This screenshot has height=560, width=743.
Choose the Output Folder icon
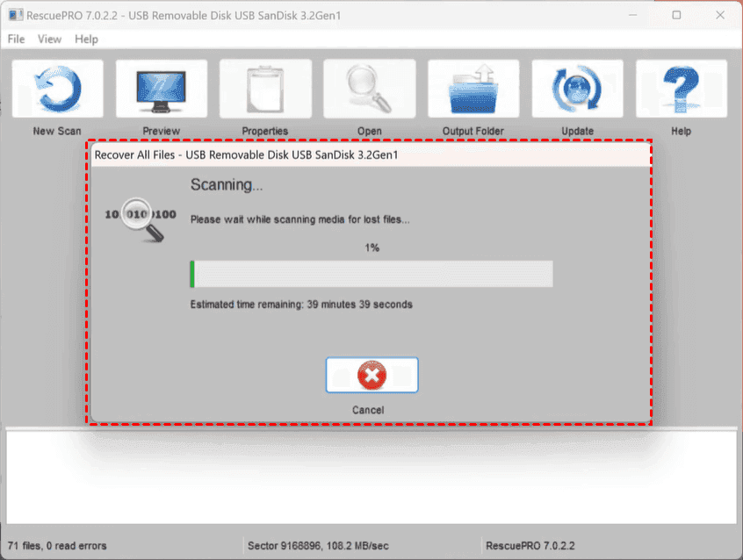pos(473,90)
